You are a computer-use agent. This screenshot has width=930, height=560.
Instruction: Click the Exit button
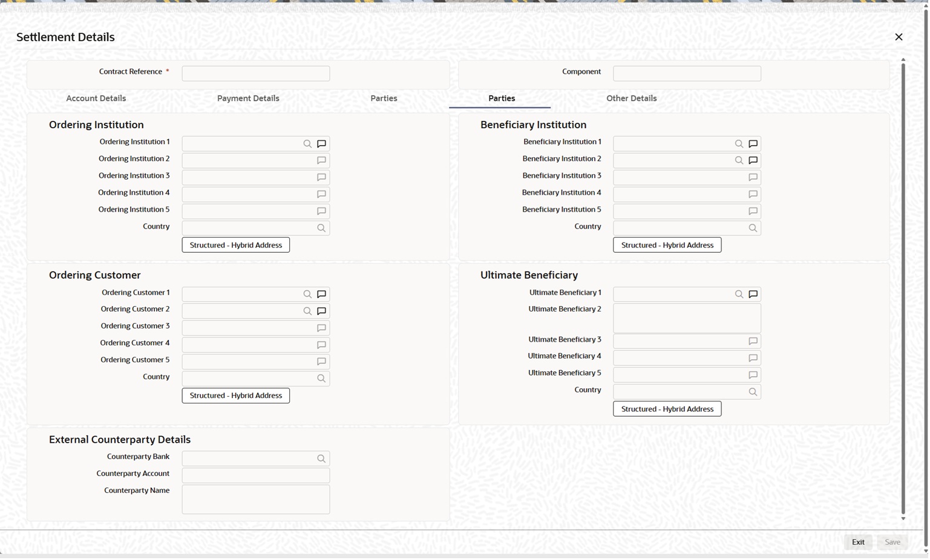[x=858, y=542]
